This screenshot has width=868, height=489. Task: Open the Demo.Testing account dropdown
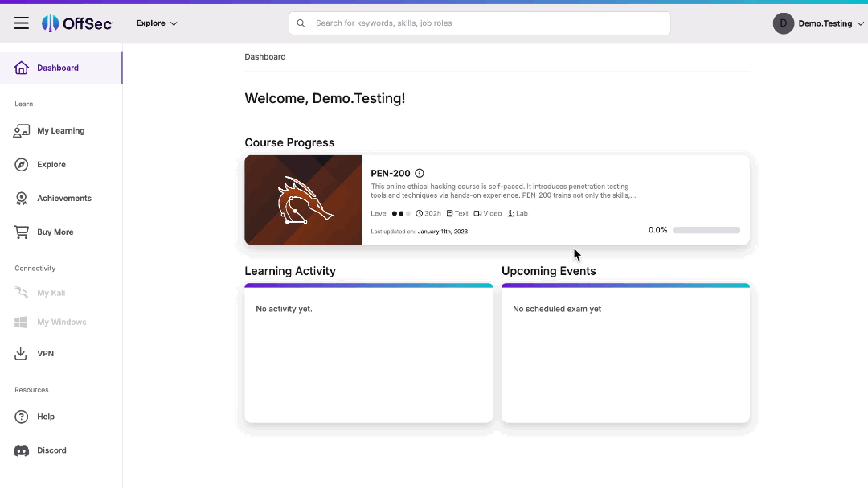(x=831, y=23)
